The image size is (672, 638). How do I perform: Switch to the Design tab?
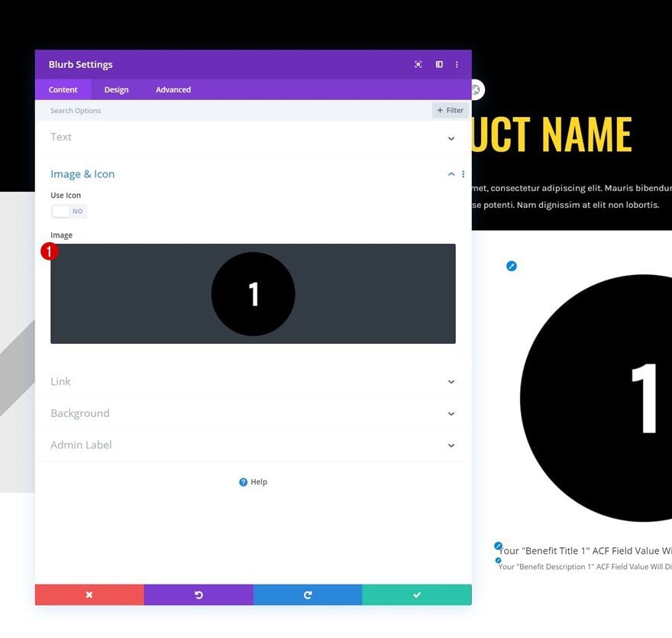point(116,89)
